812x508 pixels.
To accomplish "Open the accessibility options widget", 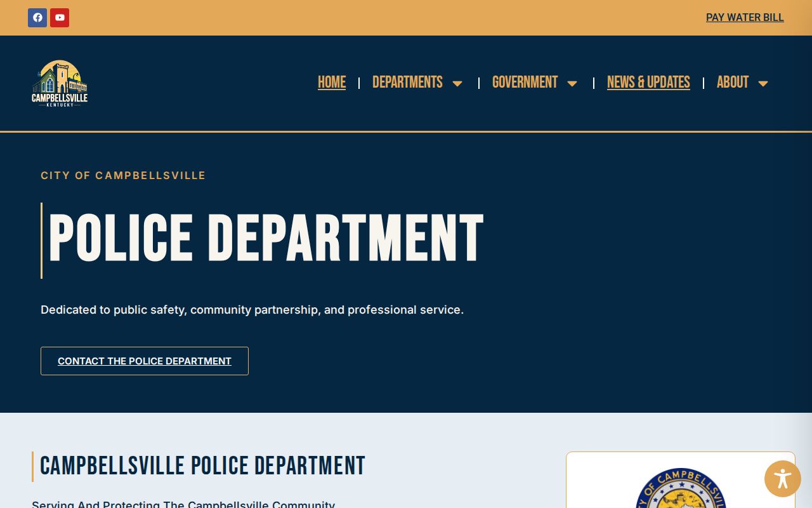I will point(782,479).
